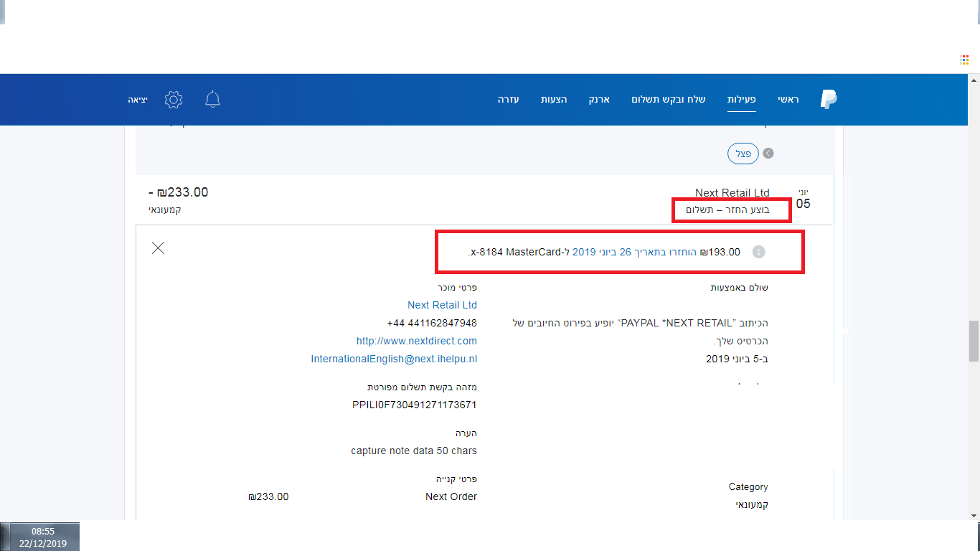Click the ב-5 ביוני 2019 payment date
Image resolution: width=980 pixels, height=551 pixels.
[x=737, y=359]
